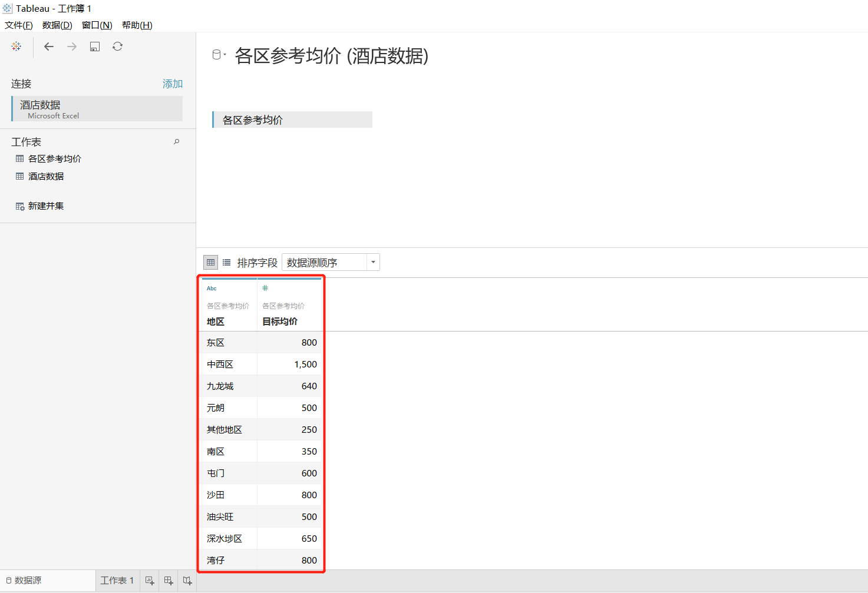Open the 数据源顺序 sort order dropdown
The image size is (868, 593).
[372, 262]
